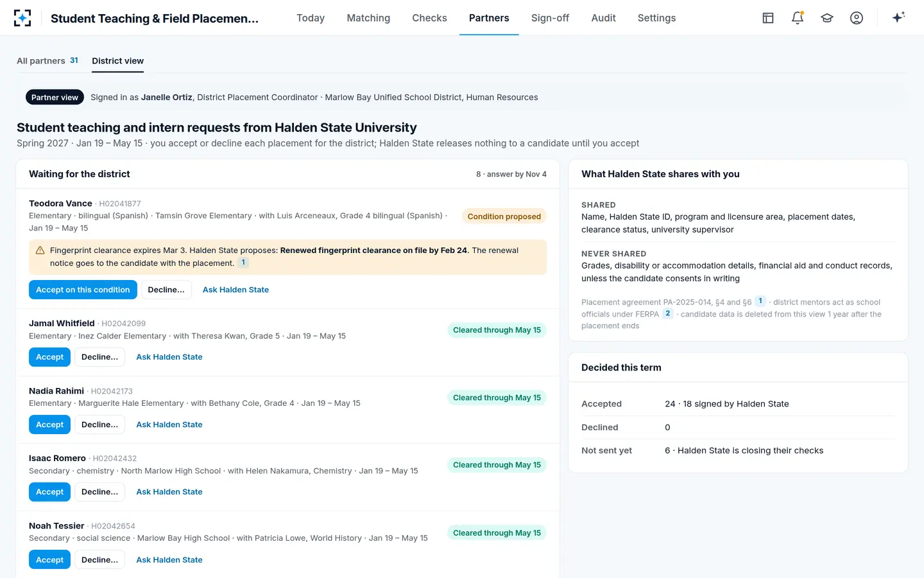Image resolution: width=924 pixels, height=578 pixels.
Task: Accept Jamal Whitfield's placement
Action: (x=49, y=357)
